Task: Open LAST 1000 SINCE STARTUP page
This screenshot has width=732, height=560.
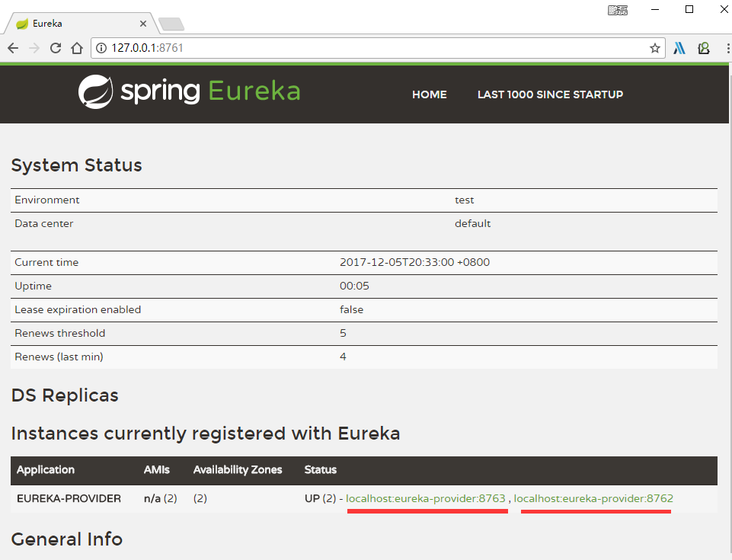Action: (x=550, y=94)
